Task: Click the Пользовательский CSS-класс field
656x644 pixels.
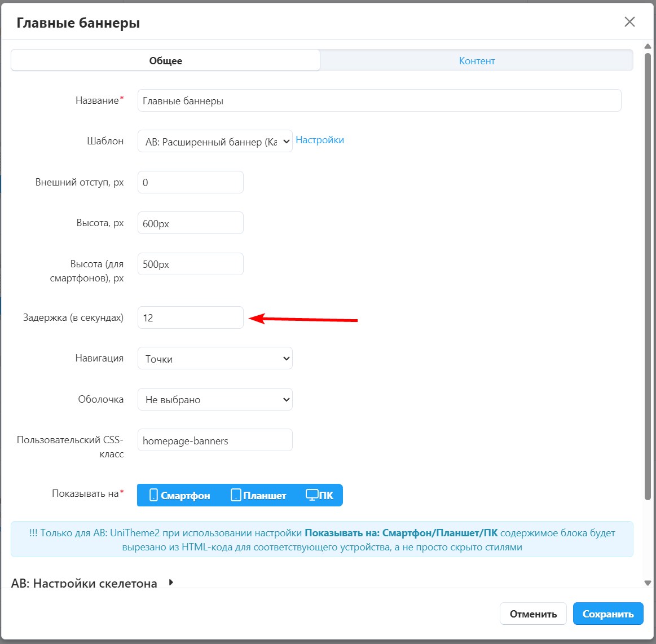Action: click(x=215, y=440)
